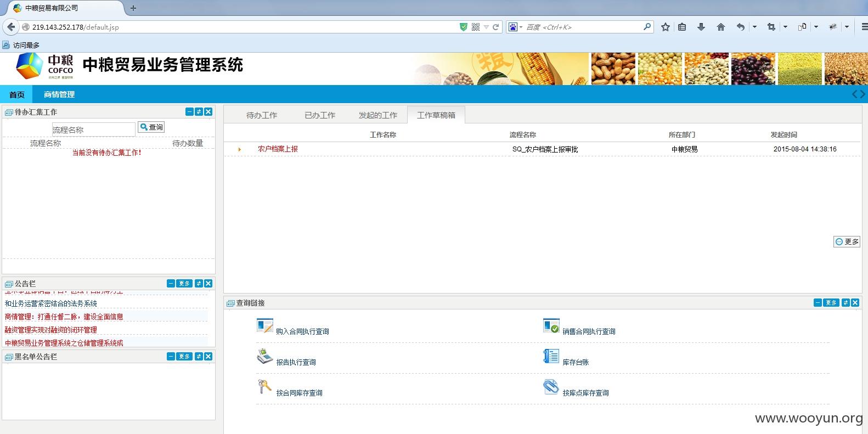Open address bar history dropdown arrow
The height and width of the screenshot is (434, 868).
[486, 27]
